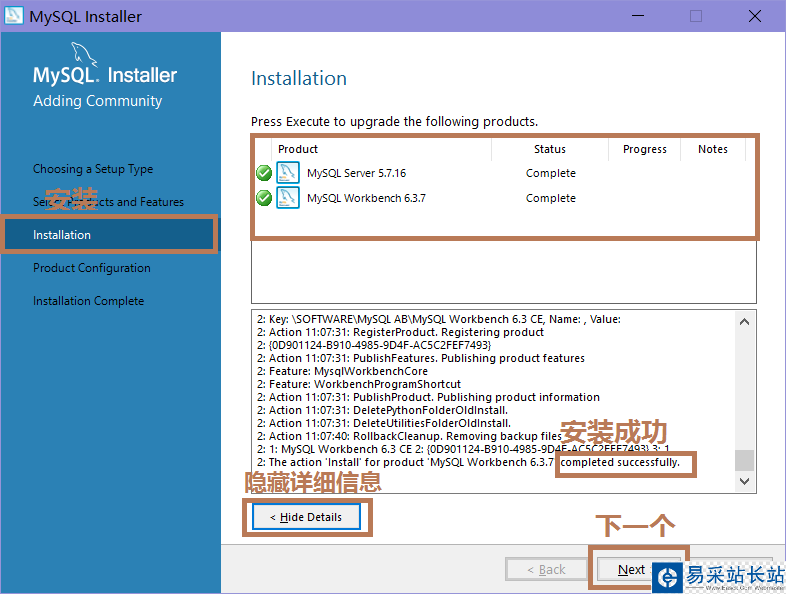This screenshot has height=594, width=786.
Task: Select Installation Complete step in sidebar
Action: click(x=88, y=301)
